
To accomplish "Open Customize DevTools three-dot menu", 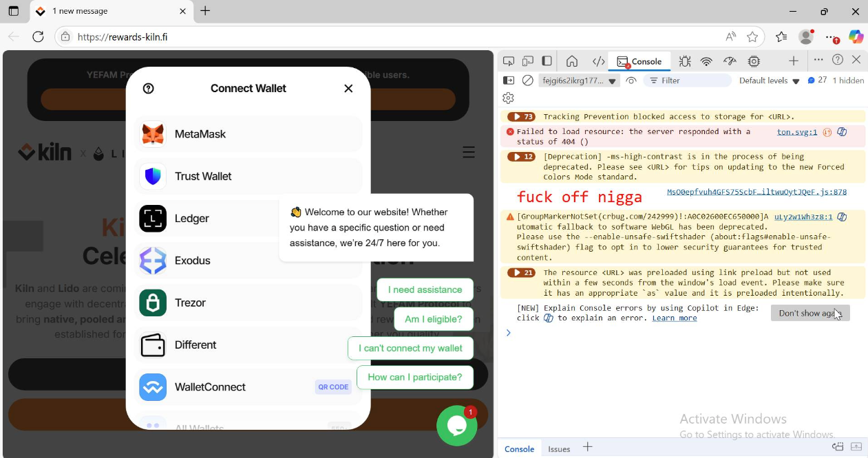I will click(818, 60).
